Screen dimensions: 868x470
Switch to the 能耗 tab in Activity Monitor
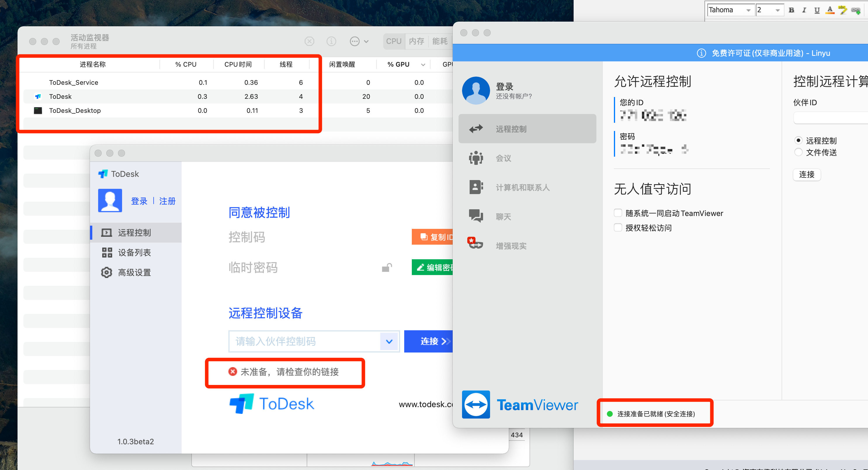pos(440,41)
